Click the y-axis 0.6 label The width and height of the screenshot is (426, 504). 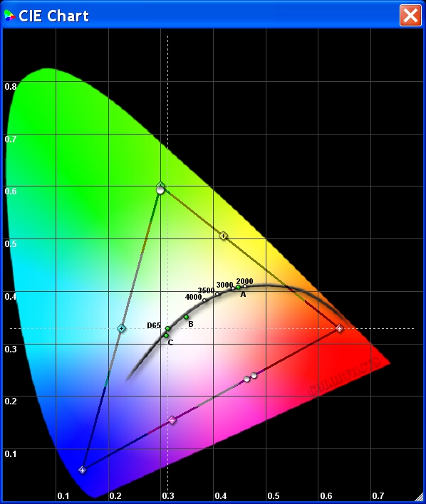[x=11, y=191]
